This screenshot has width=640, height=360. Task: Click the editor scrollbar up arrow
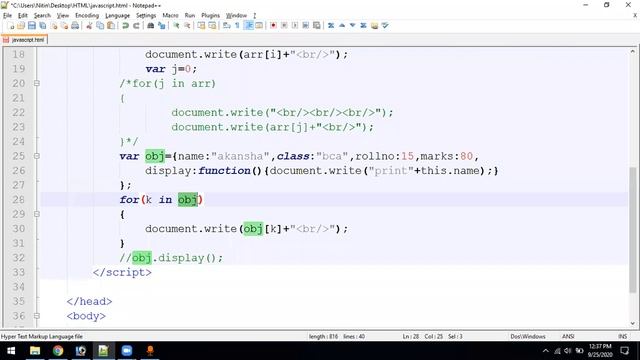pos(633,52)
